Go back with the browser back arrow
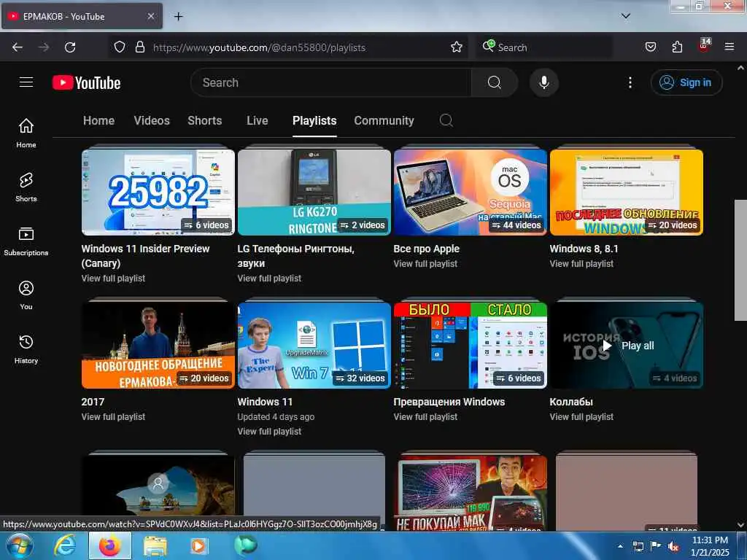747x560 pixels. pyautogui.click(x=18, y=47)
